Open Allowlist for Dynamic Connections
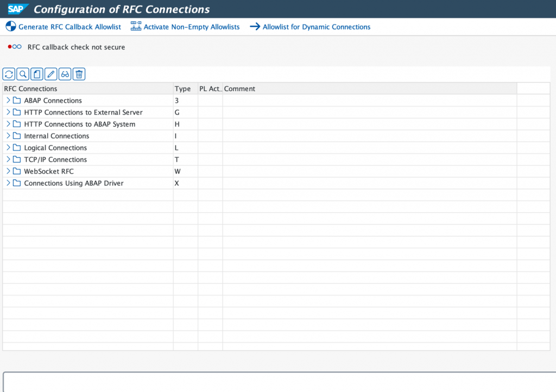 tap(310, 27)
